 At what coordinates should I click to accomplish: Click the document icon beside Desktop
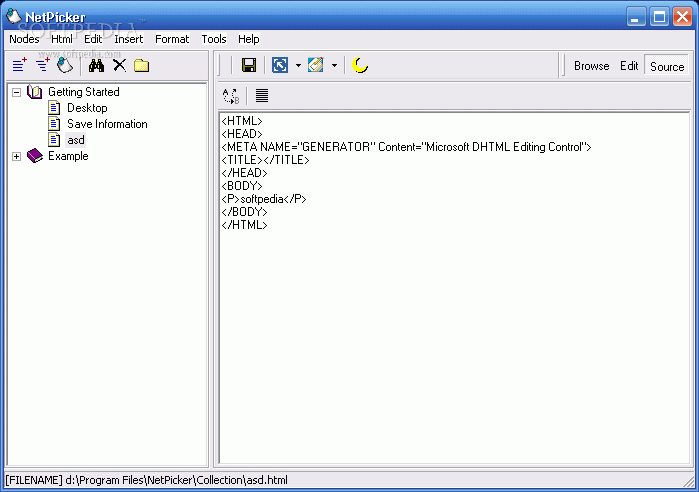click(54, 108)
